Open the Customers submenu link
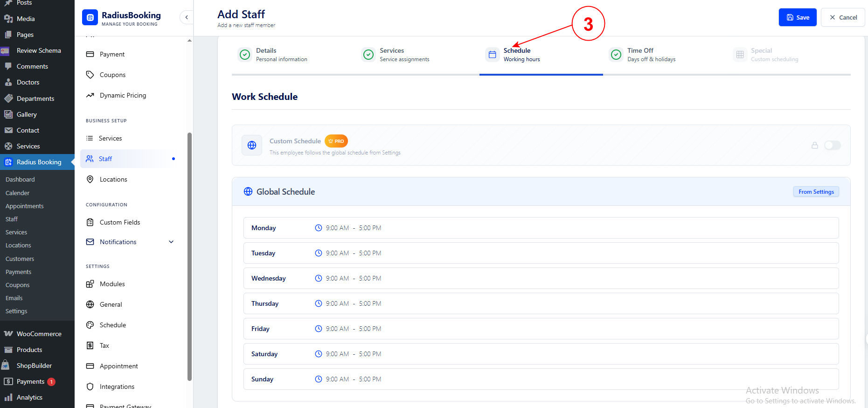Image resolution: width=868 pixels, height=408 pixels. pos(20,259)
